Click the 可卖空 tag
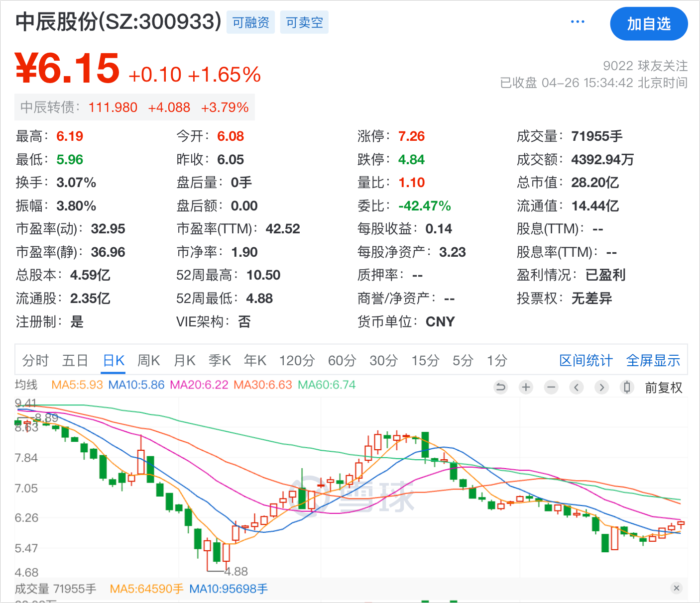The height and width of the screenshot is (603, 700). 304,23
